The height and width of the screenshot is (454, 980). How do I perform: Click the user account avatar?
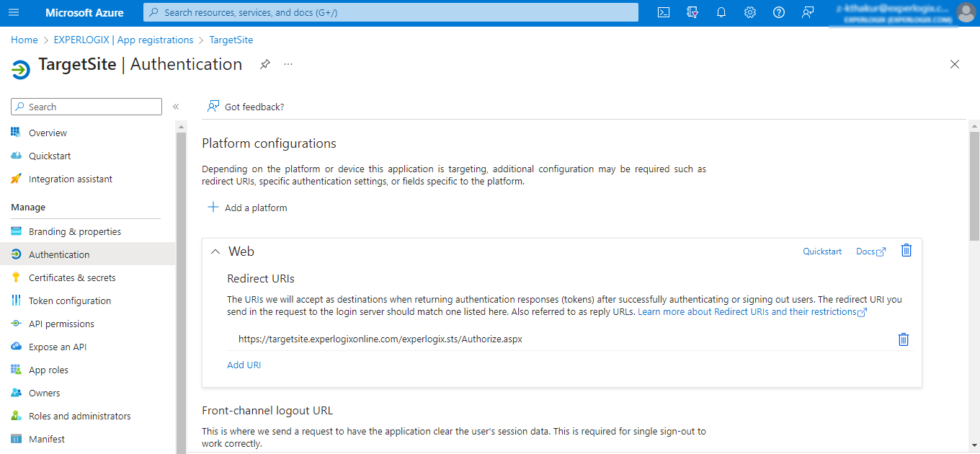966,12
